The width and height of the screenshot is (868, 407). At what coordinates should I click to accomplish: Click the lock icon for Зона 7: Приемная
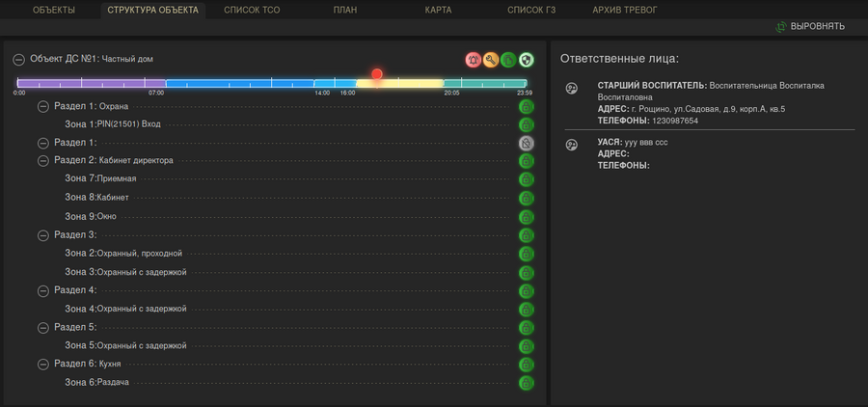click(526, 179)
